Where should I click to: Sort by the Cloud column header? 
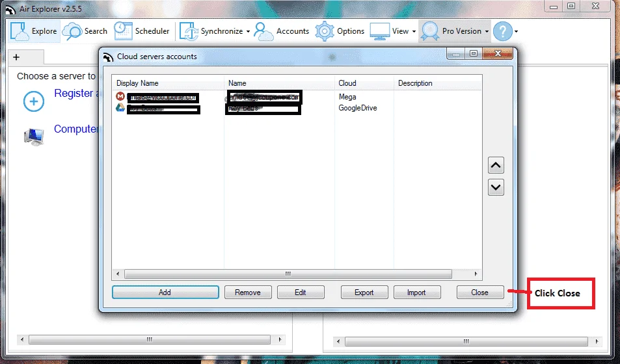[x=364, y=83]
